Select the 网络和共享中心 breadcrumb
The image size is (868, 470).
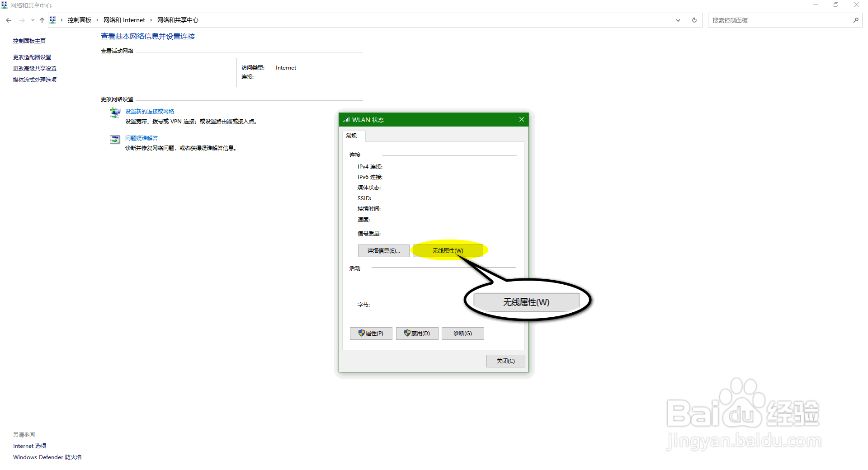[x=178, y=20]
